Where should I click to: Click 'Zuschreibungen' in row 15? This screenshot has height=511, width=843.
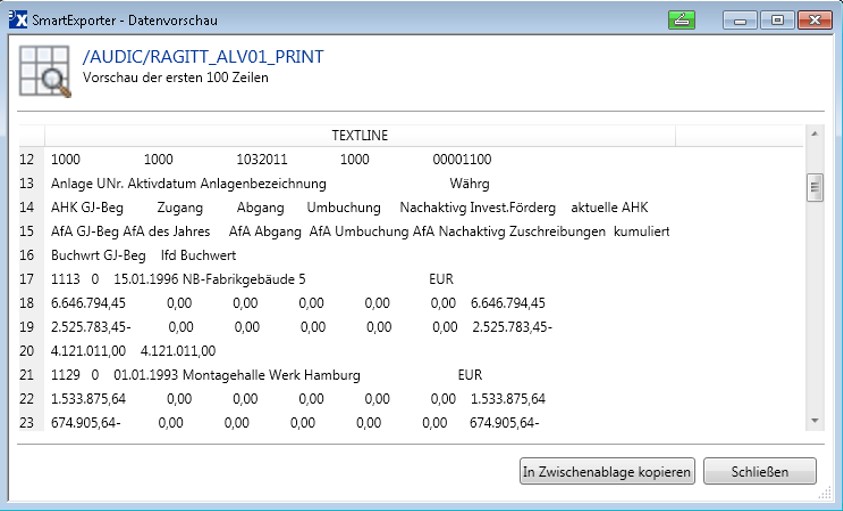557,231
